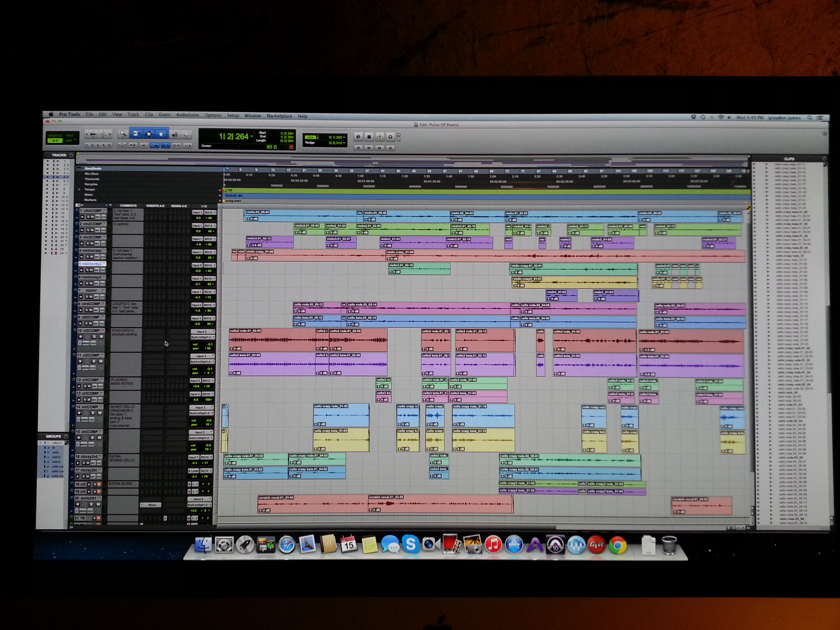Select the Pencil tool
This screenshot has height=630, width=840.
187,134
